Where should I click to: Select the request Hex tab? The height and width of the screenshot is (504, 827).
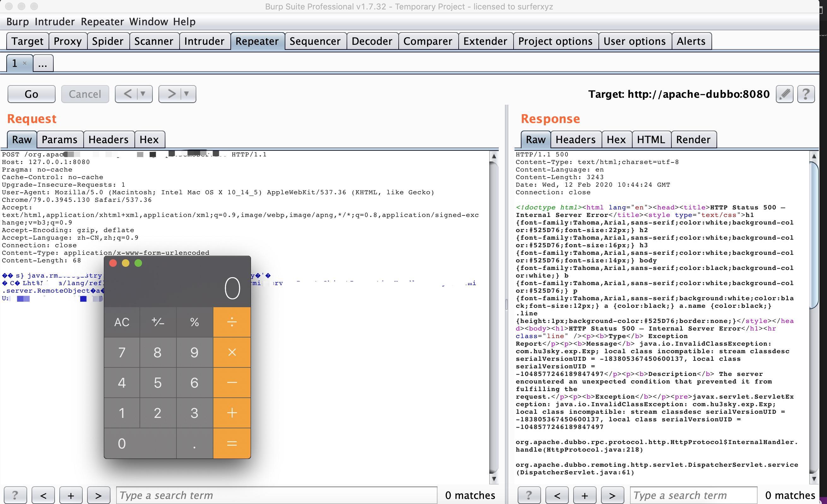pyautogui.click(x=149, y=139)
